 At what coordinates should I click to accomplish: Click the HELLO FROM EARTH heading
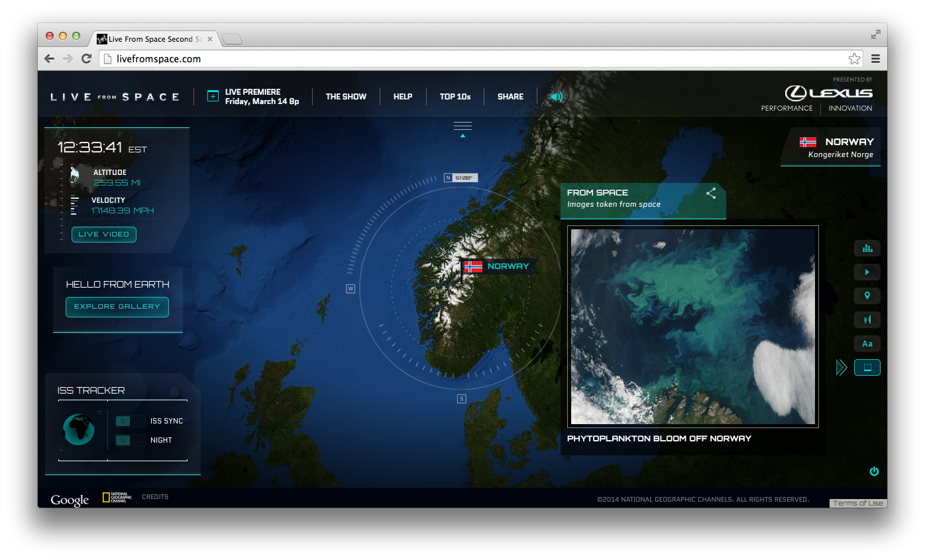pos(117,284)
